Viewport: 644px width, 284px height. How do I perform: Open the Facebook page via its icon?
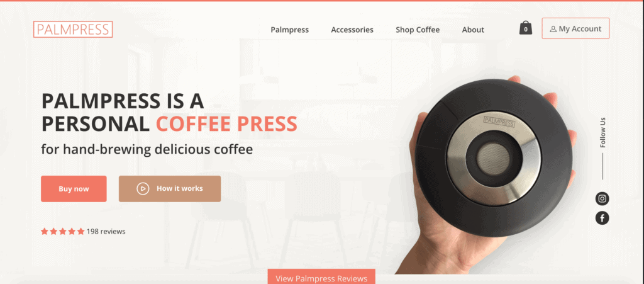[x=602, y=218]
